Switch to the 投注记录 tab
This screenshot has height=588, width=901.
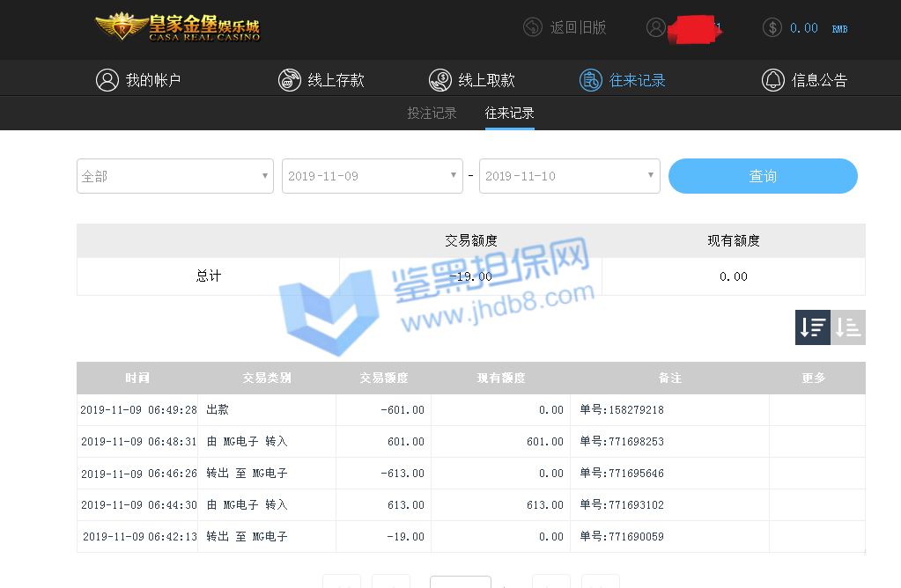(x=432, y=113)
